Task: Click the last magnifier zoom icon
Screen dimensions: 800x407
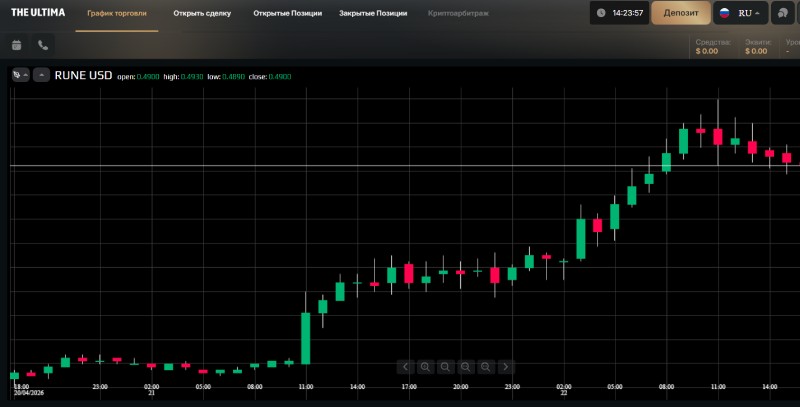Action: point(485,366)
